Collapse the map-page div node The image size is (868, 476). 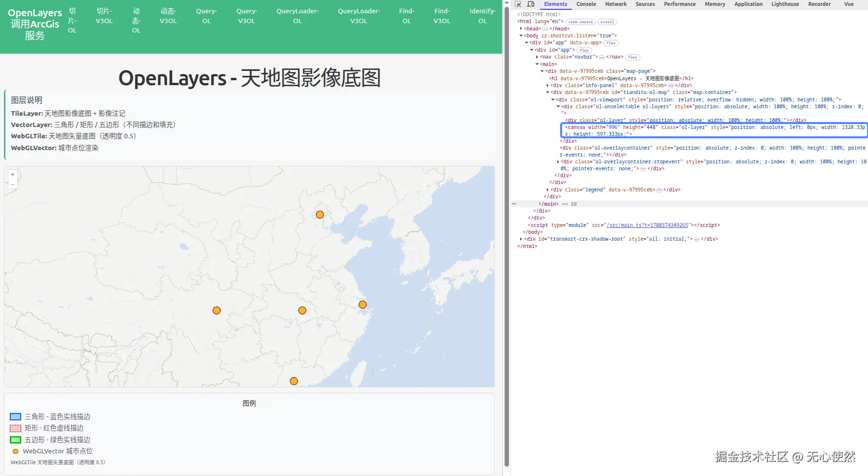point(542,71)
